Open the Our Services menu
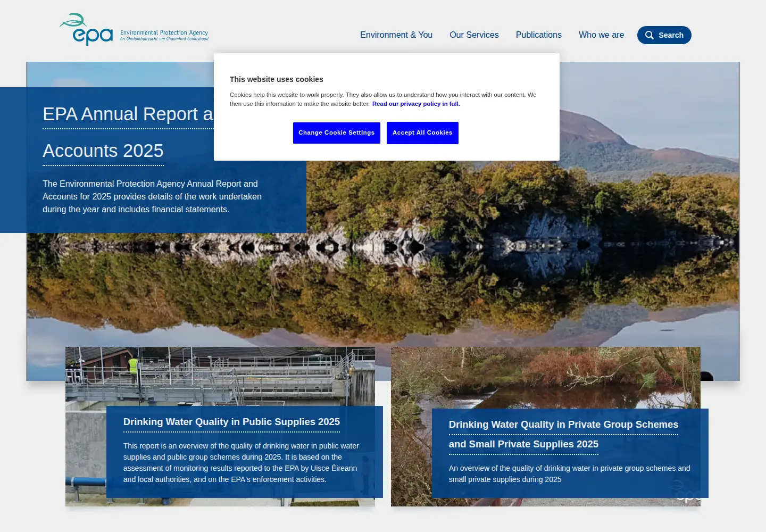 click(x=474, y=35)
